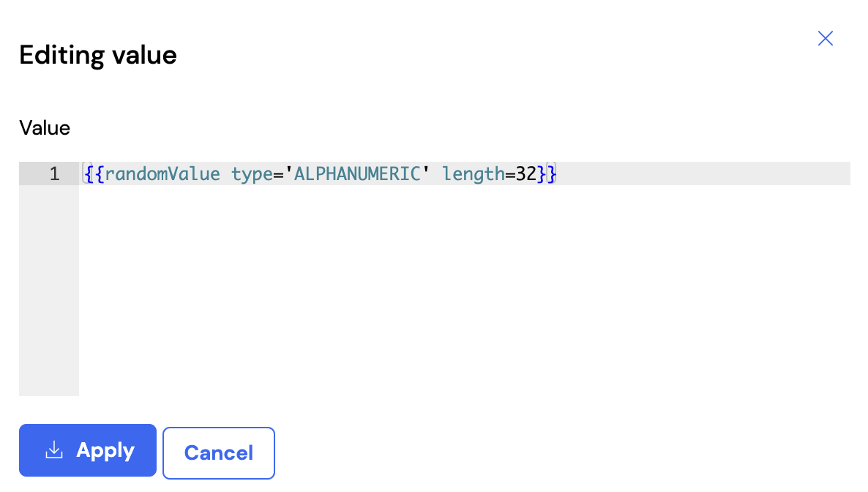Screen dimensions: 868x492
Task: Click the Apply button label text
Action: [105, 450]
